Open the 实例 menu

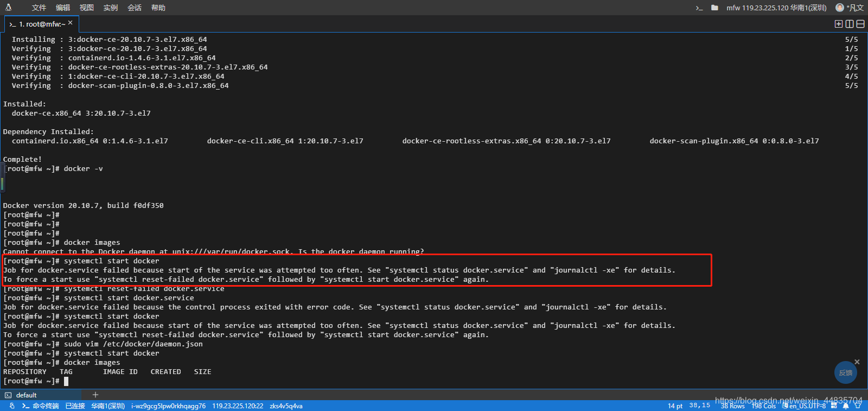(x=110, y=8)
